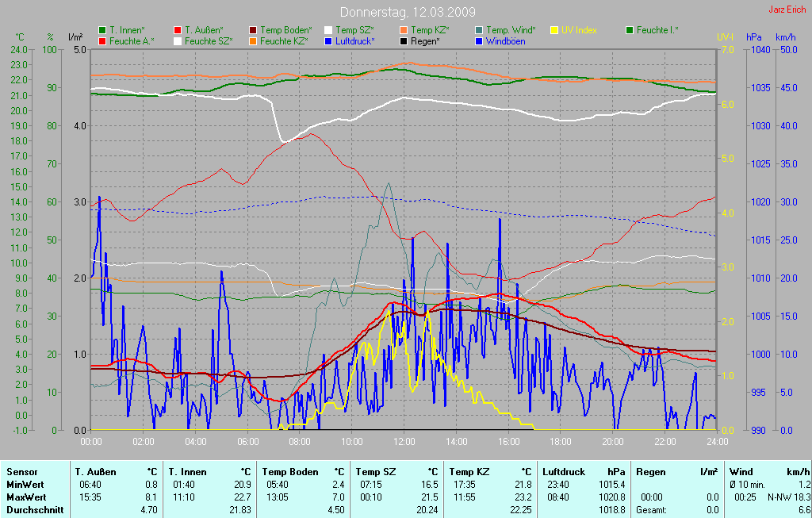Click the 7.0 value on the UV axis

(728, 50)
